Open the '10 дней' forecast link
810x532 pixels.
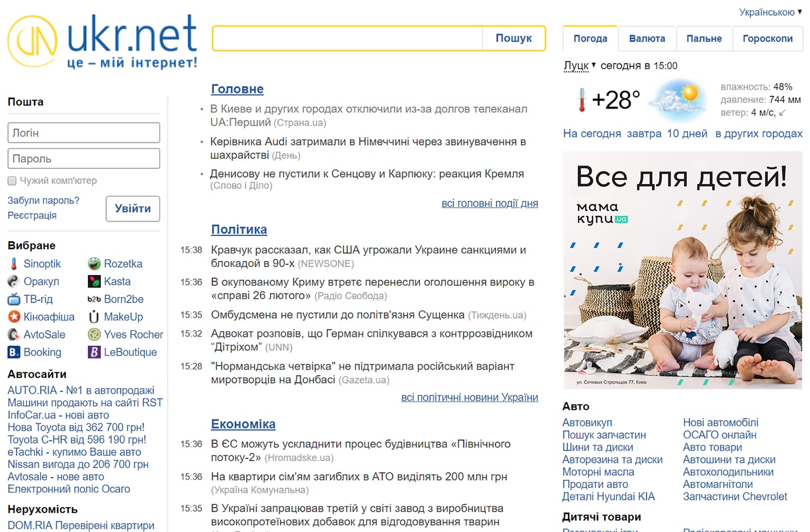click(687, 134)
